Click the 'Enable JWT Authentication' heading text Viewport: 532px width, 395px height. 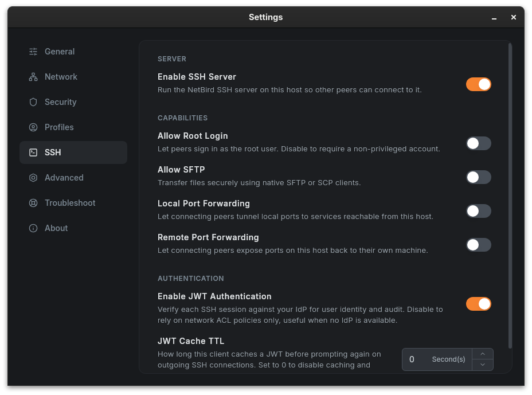point(214,296)
